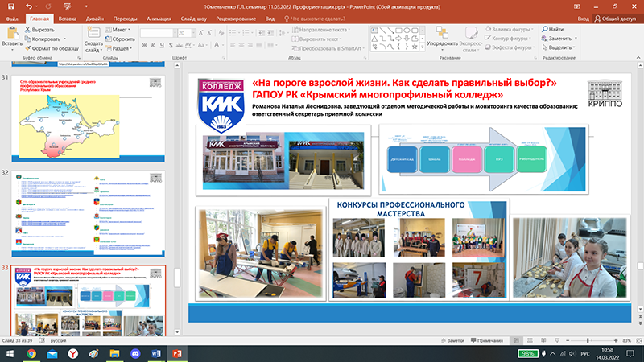Click the zoom-out minus button

point(568,340)
